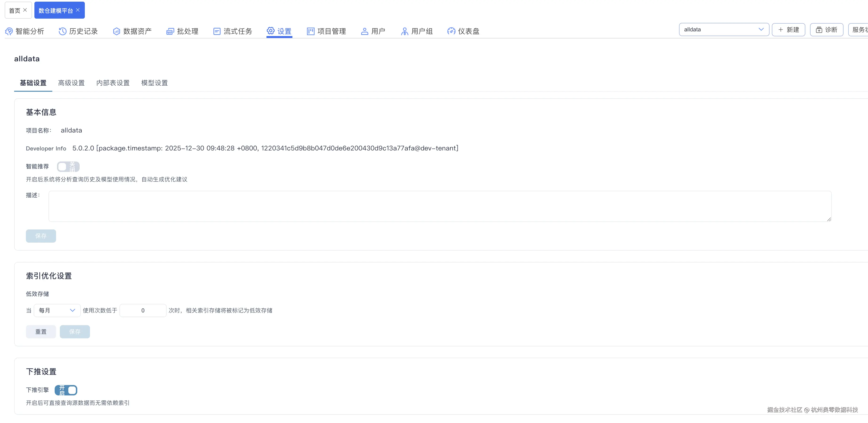Click the 重置 button under 索引优化设置
The width and height of the screenshot is (868, 423).
coord(41,332)
